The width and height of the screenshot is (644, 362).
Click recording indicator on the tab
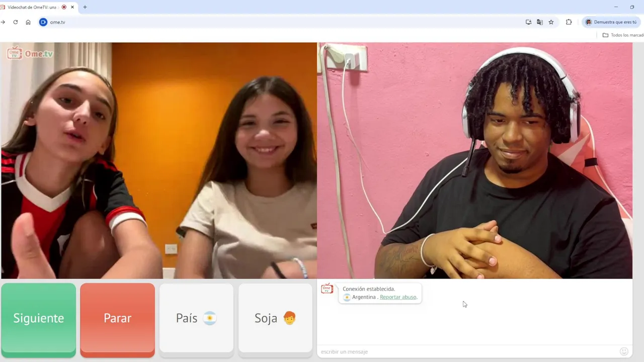coord(64,7)
